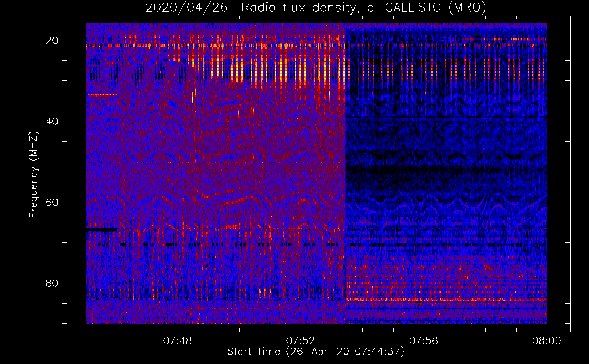
Task: Click the 07:48 time tick label
Action: tap(178, 341)
